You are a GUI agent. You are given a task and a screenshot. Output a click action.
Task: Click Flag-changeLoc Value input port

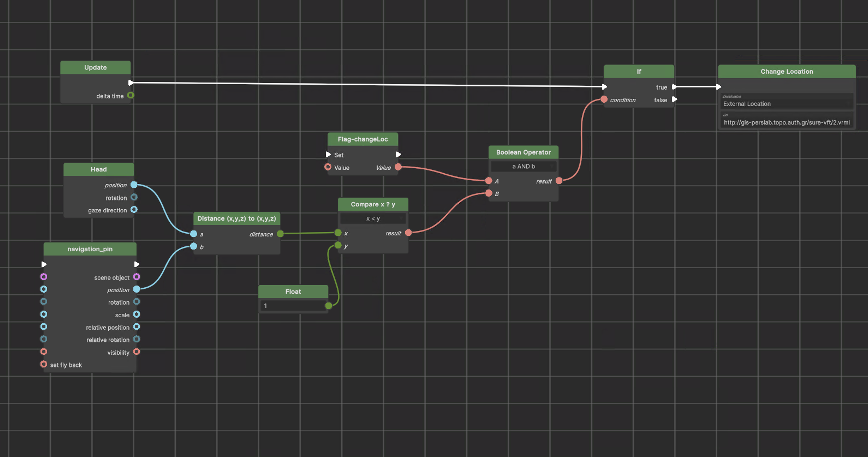click(328, 167)
